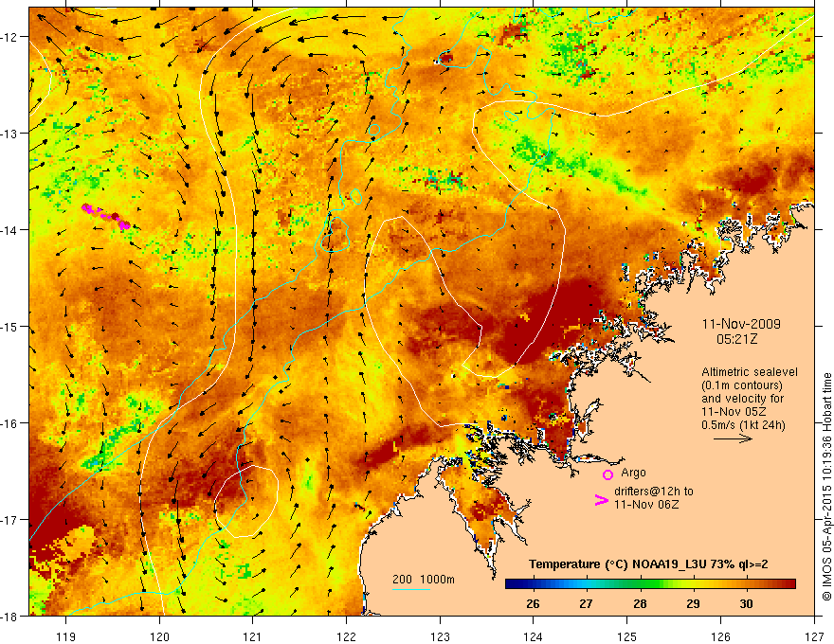Click longitude axis label 119
The width and height of the screenshot is (834, 644).
(66, 636)
